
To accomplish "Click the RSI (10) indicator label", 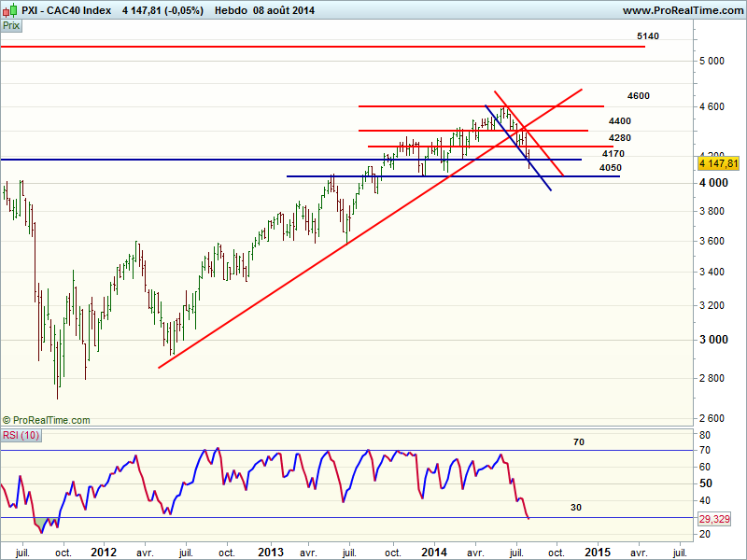I will 20,434.
